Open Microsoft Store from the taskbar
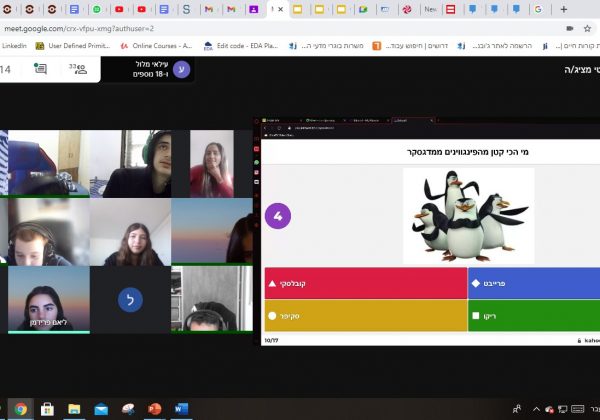The height and width of the screenshot is (420, 600). click(x=47, y=409)
